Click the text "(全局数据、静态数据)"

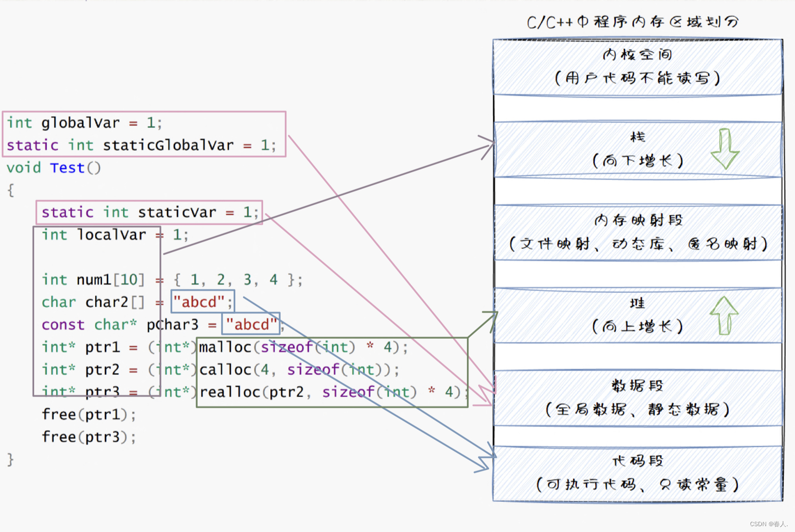point(637,409)
